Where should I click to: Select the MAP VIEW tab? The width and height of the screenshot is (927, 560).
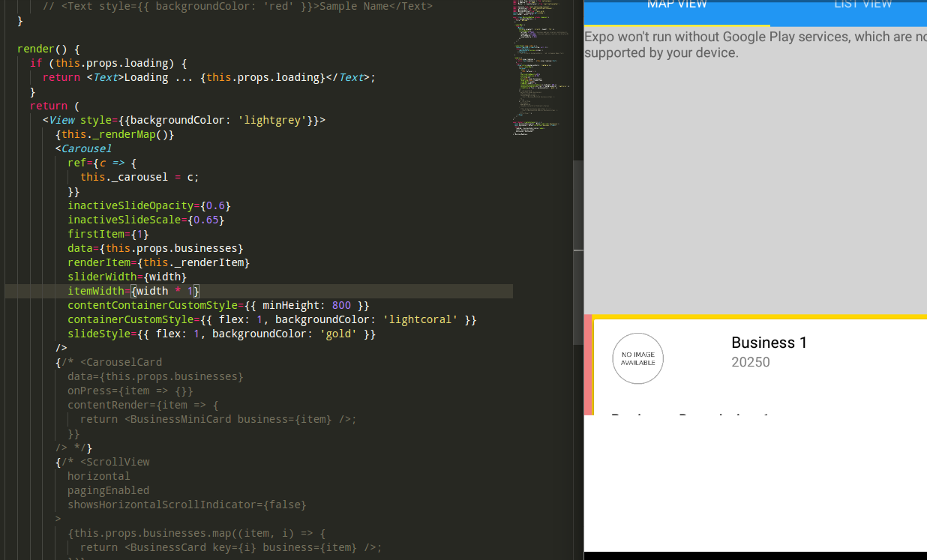(x=676, y=5)
